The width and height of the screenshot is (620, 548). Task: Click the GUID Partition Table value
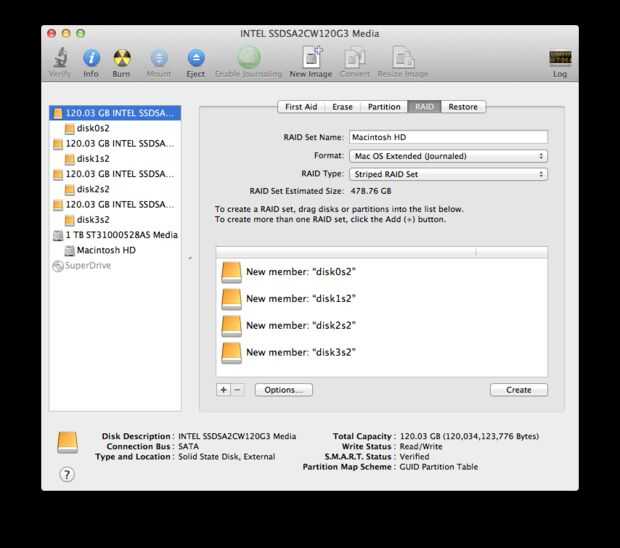pos(439,467)
